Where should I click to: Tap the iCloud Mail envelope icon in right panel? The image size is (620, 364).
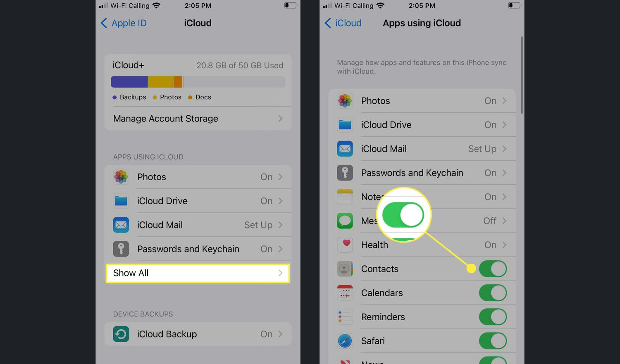345,149
